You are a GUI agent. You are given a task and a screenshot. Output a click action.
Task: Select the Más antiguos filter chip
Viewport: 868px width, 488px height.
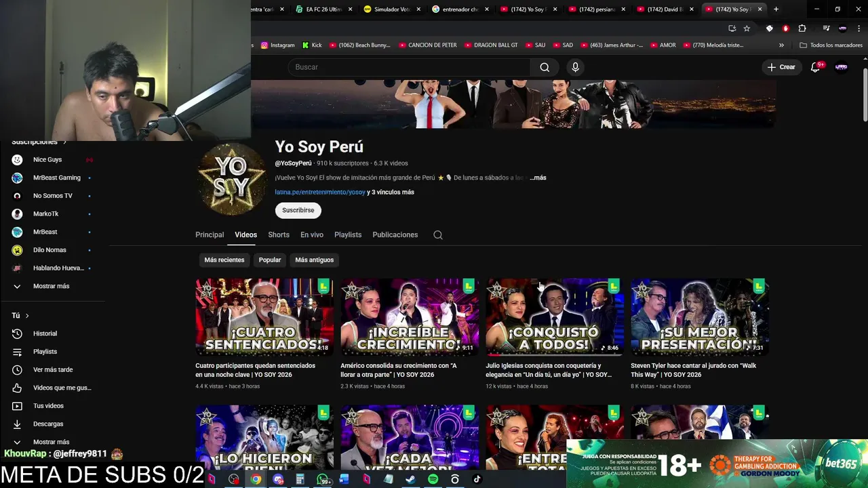[x=315, y=260]
